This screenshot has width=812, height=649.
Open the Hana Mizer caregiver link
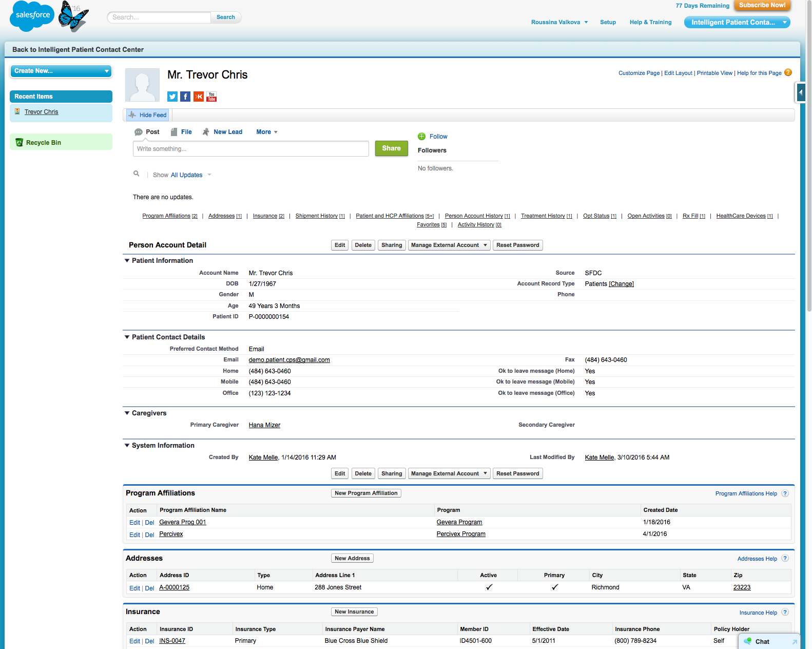click(x=264, y=425)
